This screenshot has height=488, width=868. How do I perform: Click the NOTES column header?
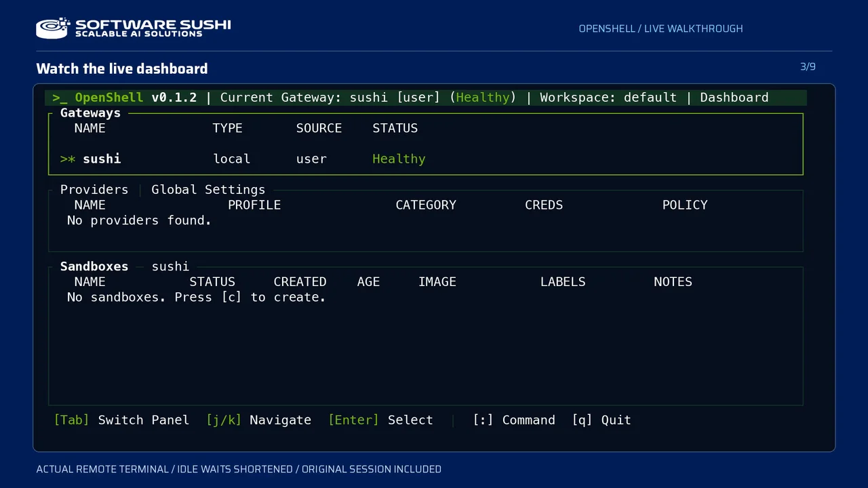pyautogui.click(x=673, y=282)
